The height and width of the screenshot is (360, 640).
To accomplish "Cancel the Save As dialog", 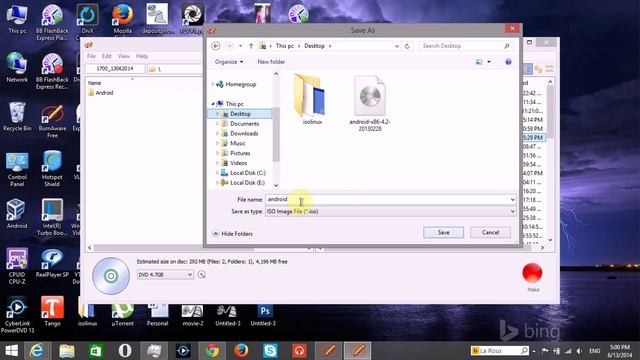I will pyautogui.click(x=490, y=232).
